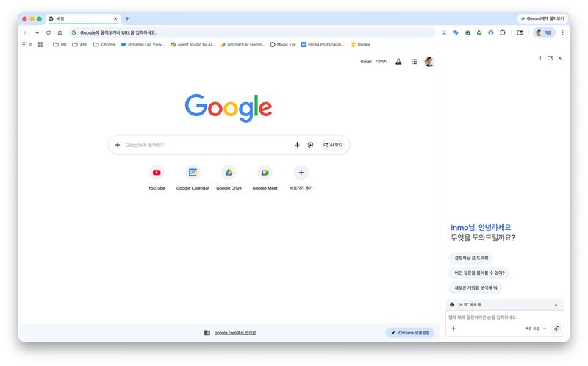Open Agent Studio by AI bookmark

[193, 44]
